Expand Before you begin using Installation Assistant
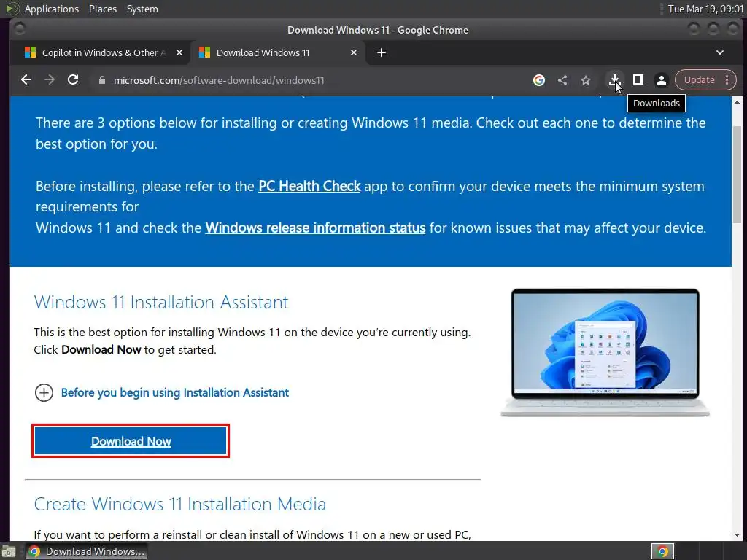 point(44,393)
